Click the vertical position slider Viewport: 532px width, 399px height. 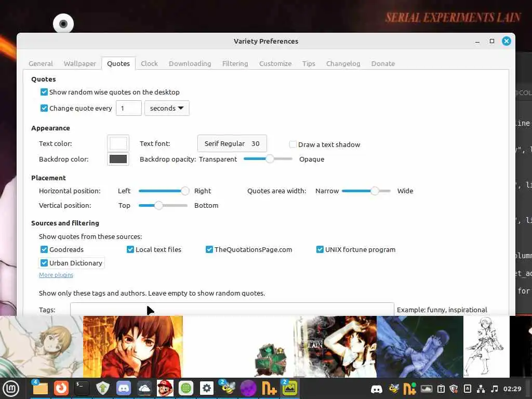tap(163, 205)
